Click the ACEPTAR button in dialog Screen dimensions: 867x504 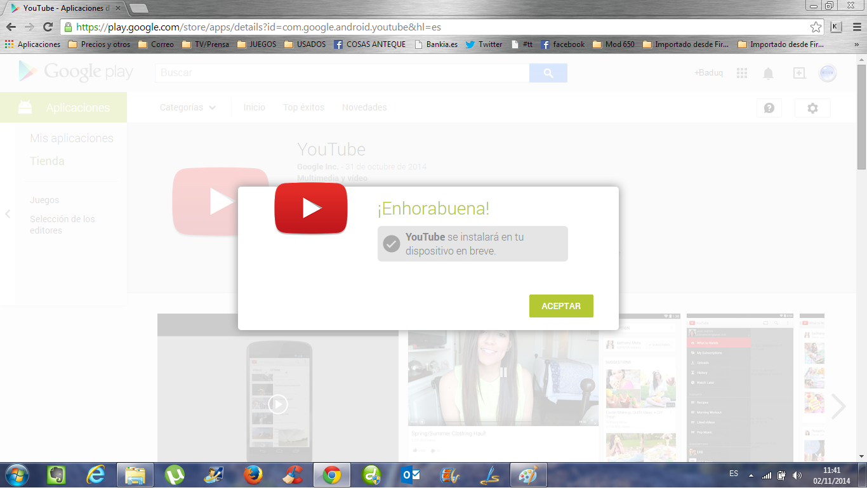(561, 306)
